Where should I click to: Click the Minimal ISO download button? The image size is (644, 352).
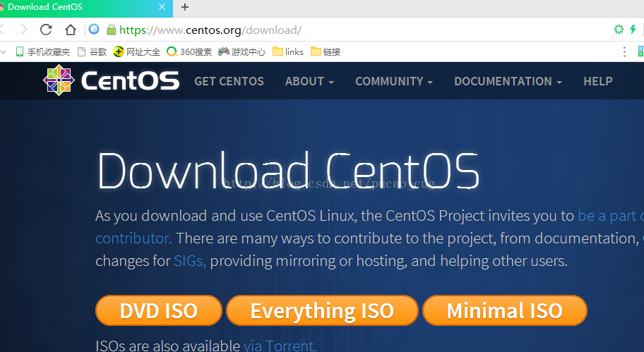tap(505, 310)
